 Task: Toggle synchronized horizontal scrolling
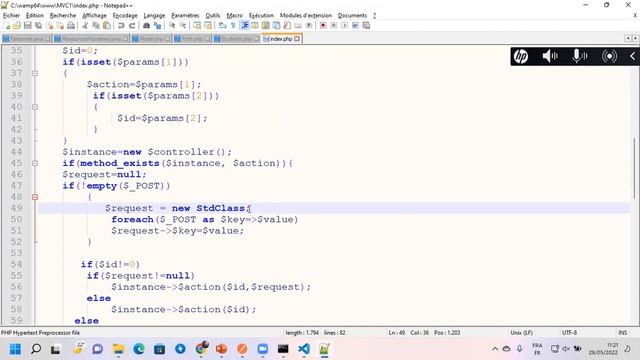tap(208, 26)
